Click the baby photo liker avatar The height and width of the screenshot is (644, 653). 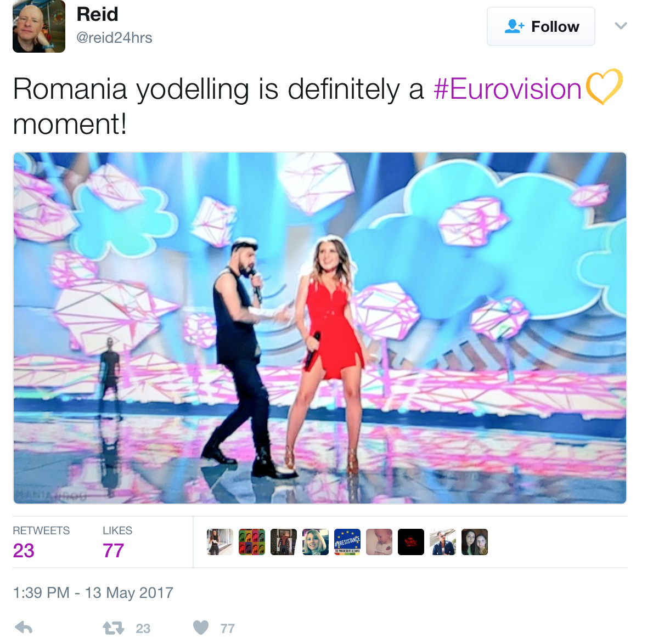click(x=379, y=542)
